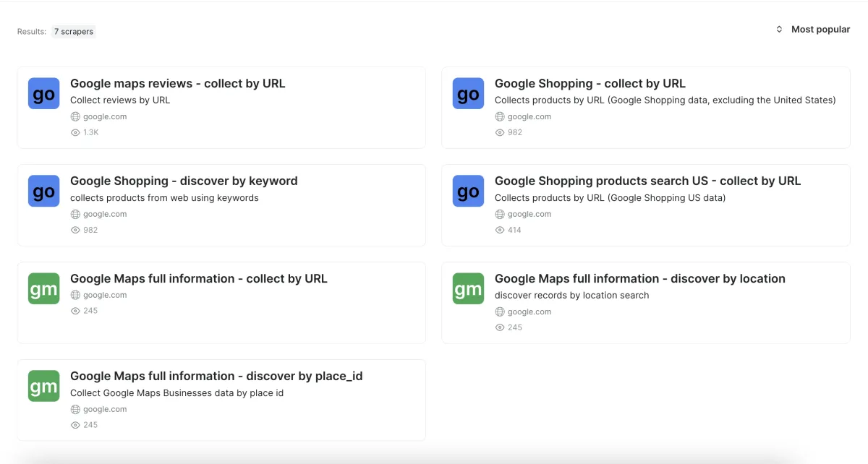Click the eye views icon on Shopping products search US card
The height and width of the screenshot is (464, 868).
[x=500, y=230]
